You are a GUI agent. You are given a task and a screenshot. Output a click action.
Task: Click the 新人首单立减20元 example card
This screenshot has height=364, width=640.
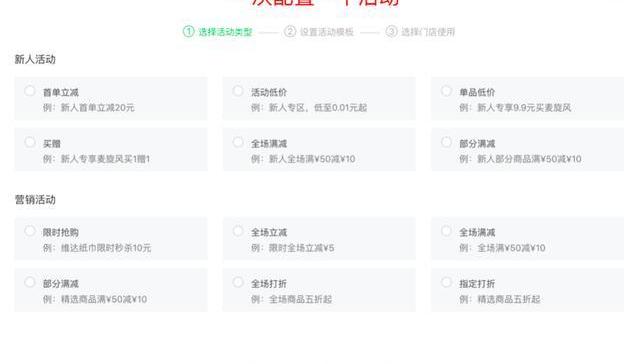[111, 98]
